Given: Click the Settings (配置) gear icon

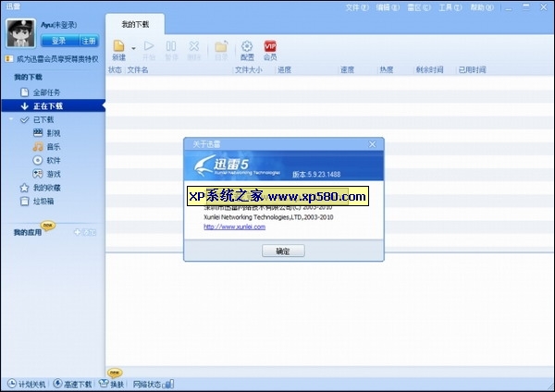Looking at the screenshot, I should click(x=247, y=46).
